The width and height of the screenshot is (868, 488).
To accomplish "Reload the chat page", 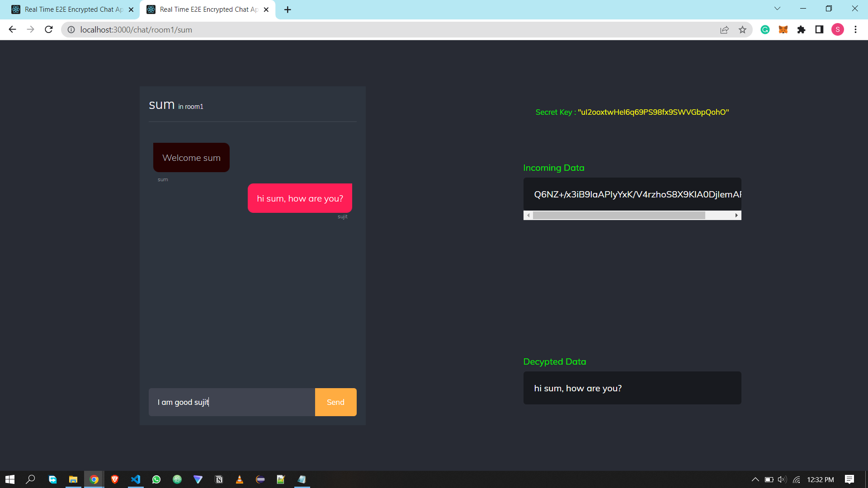I will click(49, 29).
